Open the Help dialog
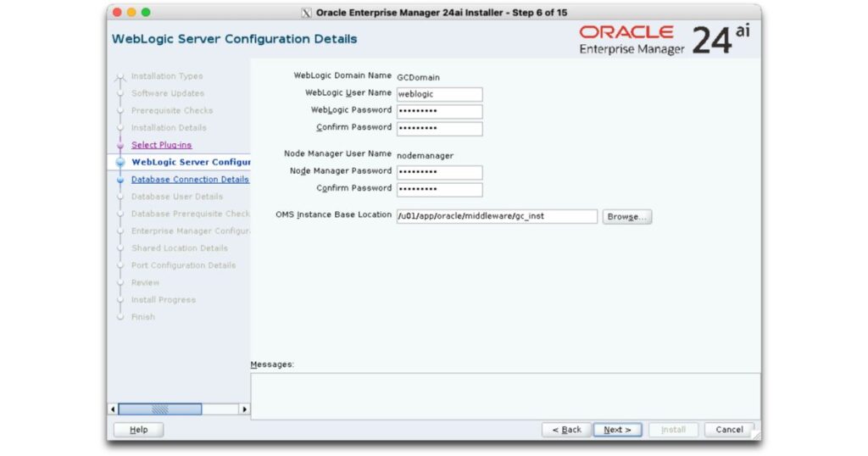Screen dimensions: 868x456 coord(138,430)
